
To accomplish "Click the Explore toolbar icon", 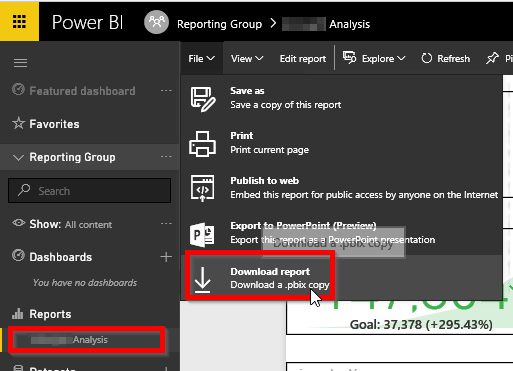I will 349,58.
